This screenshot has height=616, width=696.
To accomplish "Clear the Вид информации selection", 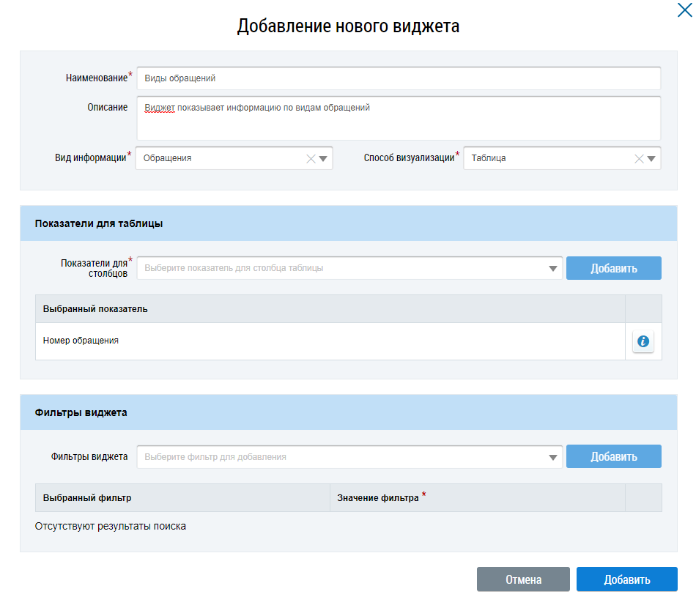I will [x=311, y=158].
